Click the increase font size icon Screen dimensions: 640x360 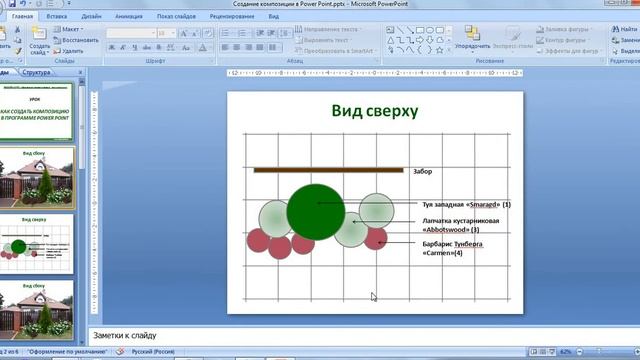(x=184, y=33)
